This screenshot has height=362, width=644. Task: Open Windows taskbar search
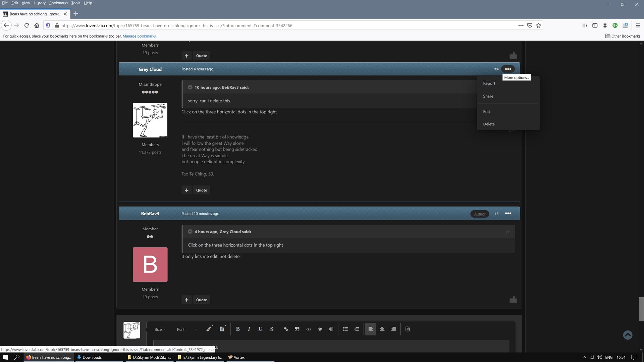(17, 357)
